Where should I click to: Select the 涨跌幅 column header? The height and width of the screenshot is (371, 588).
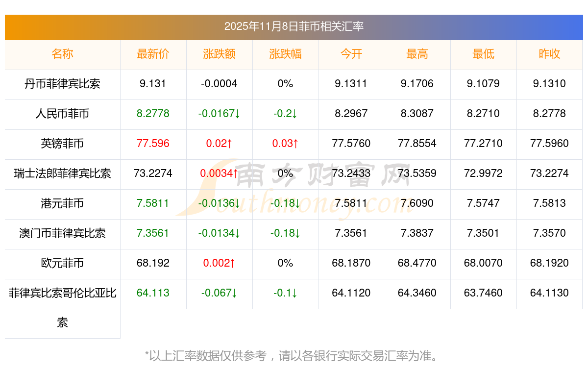[x=285, y=54]
